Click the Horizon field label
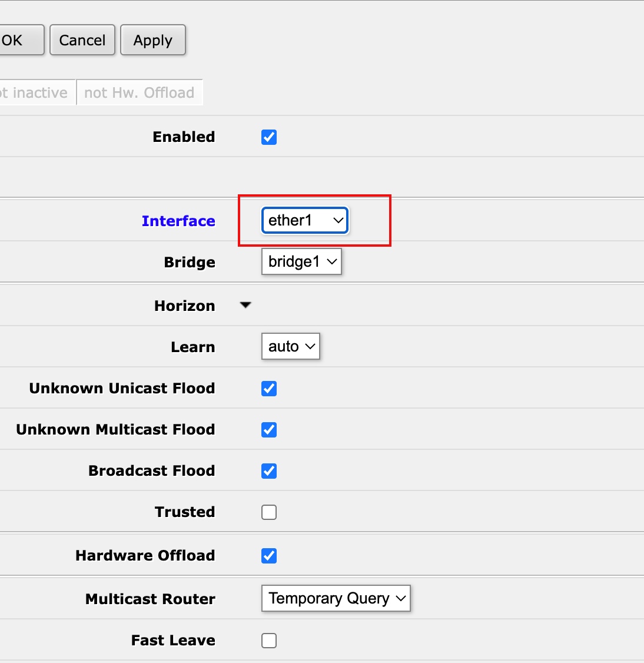The width and height of the screenshot is (644, 663). [185, 306]
